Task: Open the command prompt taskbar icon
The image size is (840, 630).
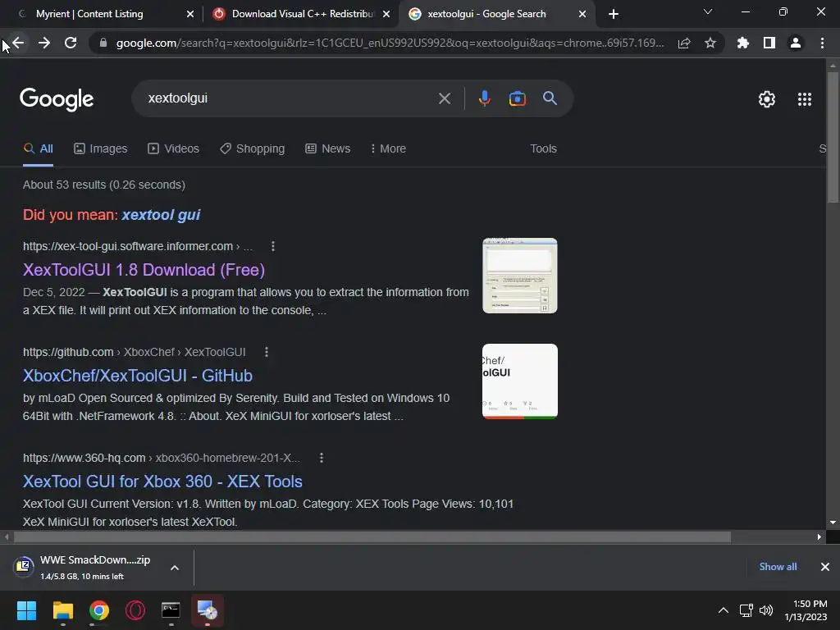Action: pyautogui.click(x=171, y=610)
